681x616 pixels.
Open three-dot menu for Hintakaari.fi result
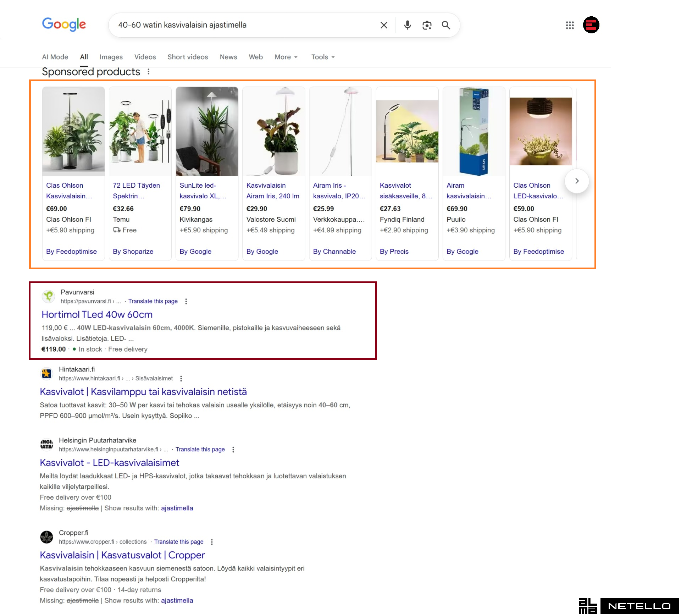181,379
